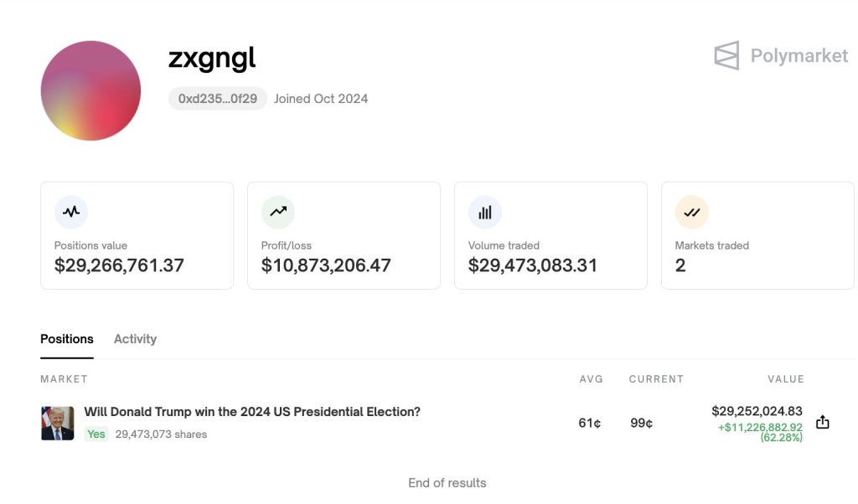Click the Trump market thumbnail image
The image size is (858, 504).
(56, 422)
